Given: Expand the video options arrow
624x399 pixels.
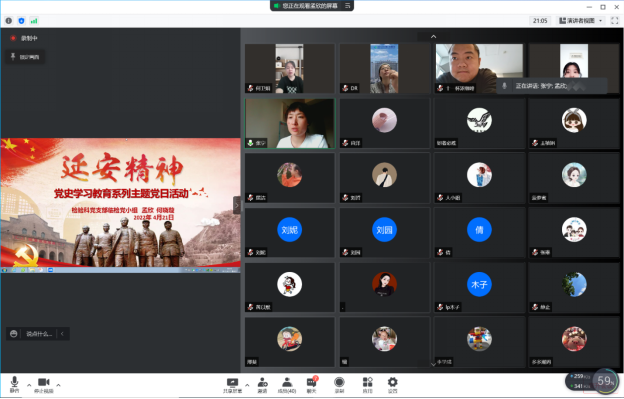Looking at the screenshot, I should [58, 385].
